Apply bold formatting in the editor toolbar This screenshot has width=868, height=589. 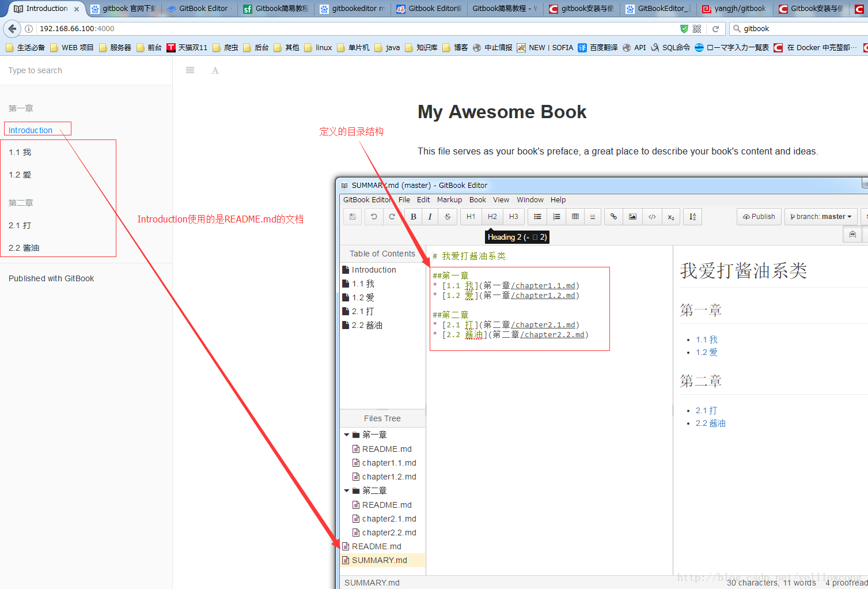(414, 217)
